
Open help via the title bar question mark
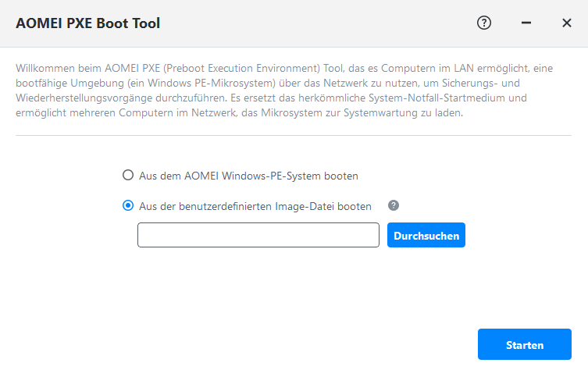[x=484, y=23]
